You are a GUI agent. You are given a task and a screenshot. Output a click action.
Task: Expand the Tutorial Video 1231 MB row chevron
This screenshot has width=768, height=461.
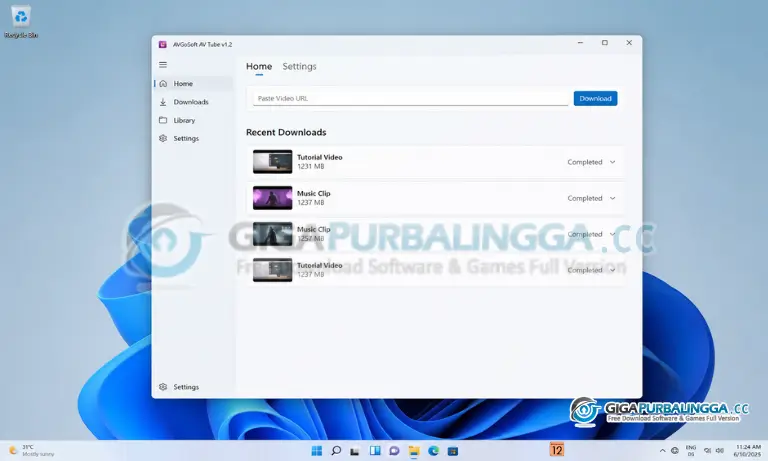[612, 162]
